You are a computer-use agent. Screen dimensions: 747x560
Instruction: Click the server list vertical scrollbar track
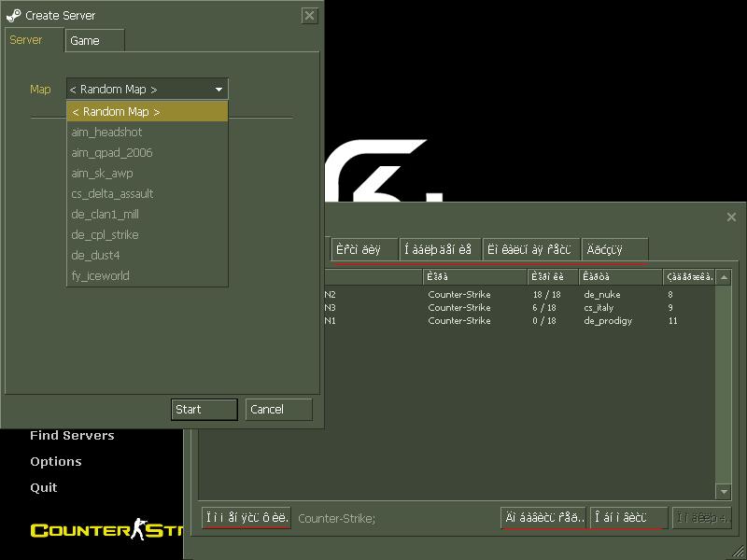coord(724,385)
